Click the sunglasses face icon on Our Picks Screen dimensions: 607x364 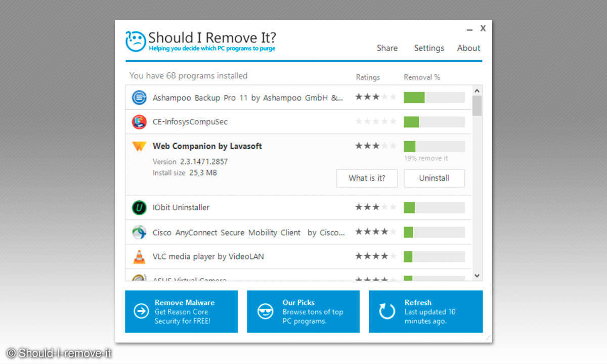click(x=265, y=311)
